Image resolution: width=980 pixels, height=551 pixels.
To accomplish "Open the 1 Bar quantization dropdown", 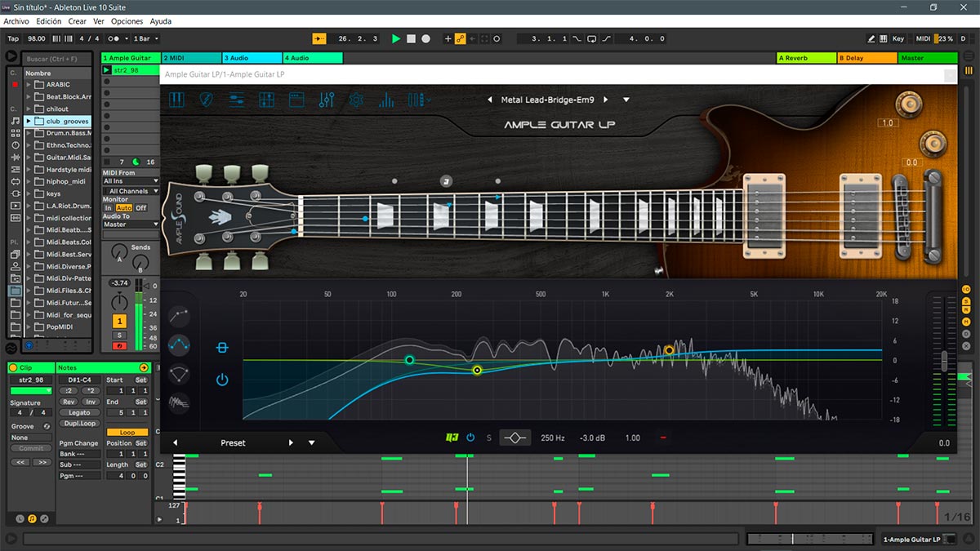I will pyautogui.click(x=145, y=38).
